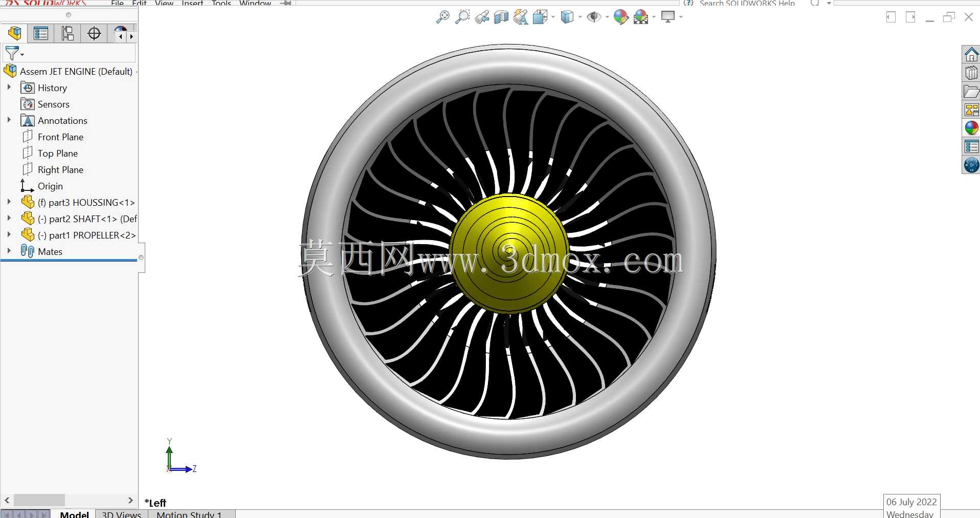Click in the Search SOLIDWORKS Help field

(747, 3)
